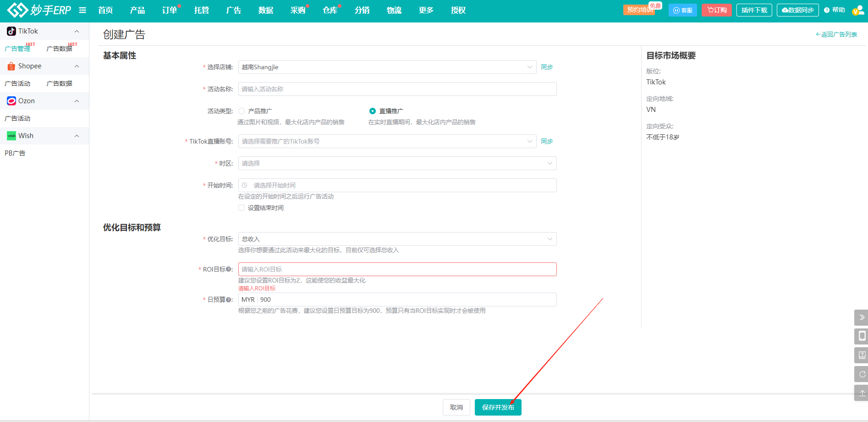Open the 仓库 menu
This screenshot has height=422, width=868.
[x=330, y=10]
